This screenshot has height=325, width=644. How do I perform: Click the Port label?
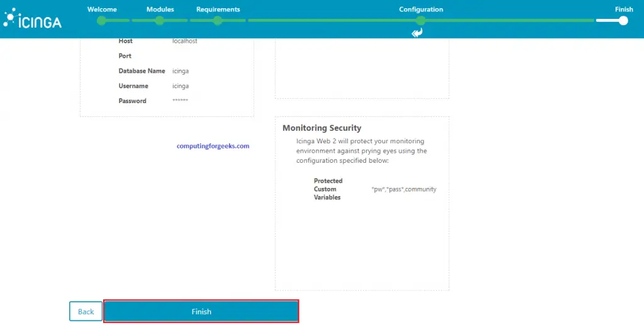(125, 56)
